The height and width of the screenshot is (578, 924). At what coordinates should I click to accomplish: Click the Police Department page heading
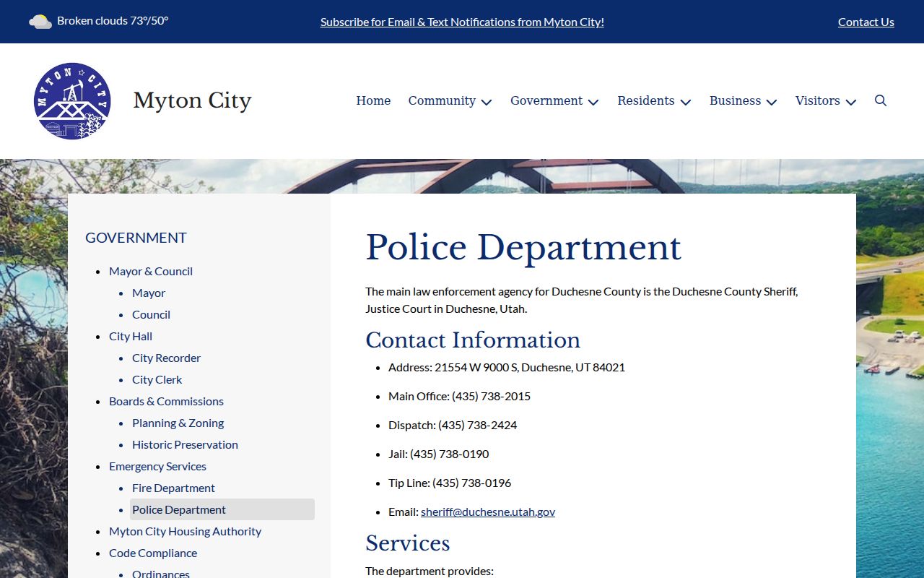pos(523,247)
